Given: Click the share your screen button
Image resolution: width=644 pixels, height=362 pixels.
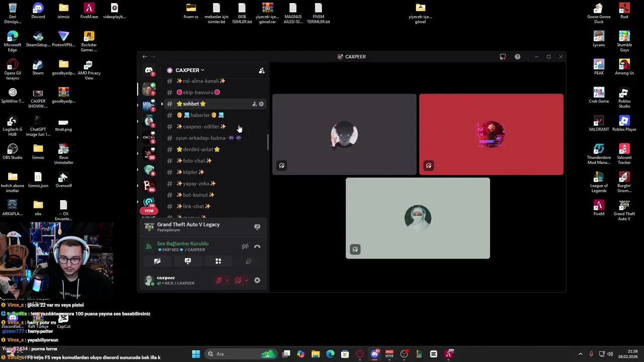Looking at the screenshot, I should (x=188, y=261).
